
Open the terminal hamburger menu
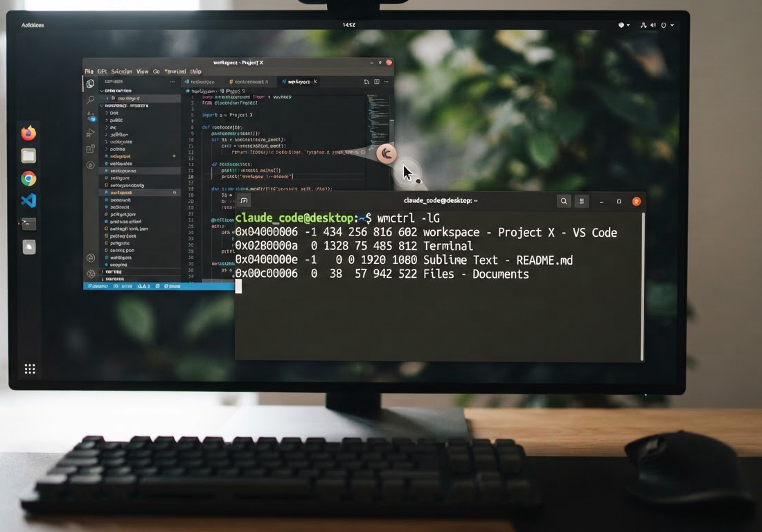coord(582,201)
